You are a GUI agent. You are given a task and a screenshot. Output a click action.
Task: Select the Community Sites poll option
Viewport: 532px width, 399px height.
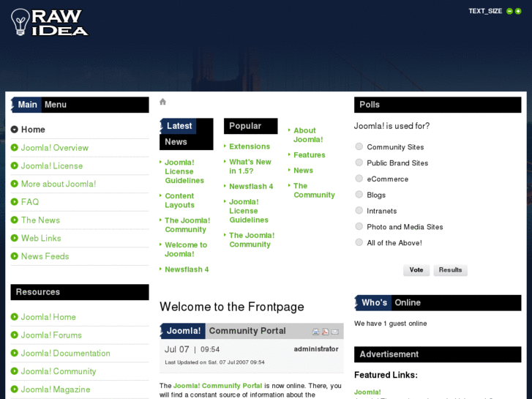(359, 146)
